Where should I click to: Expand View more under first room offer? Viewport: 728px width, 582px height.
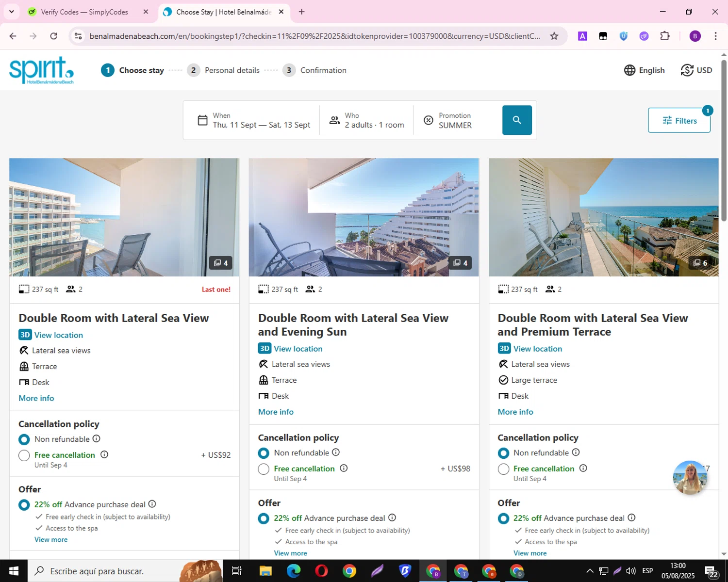(51, 539)
